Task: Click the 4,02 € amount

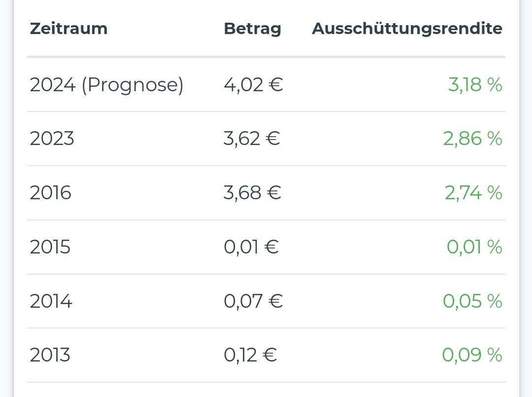Action: point(253,85)
